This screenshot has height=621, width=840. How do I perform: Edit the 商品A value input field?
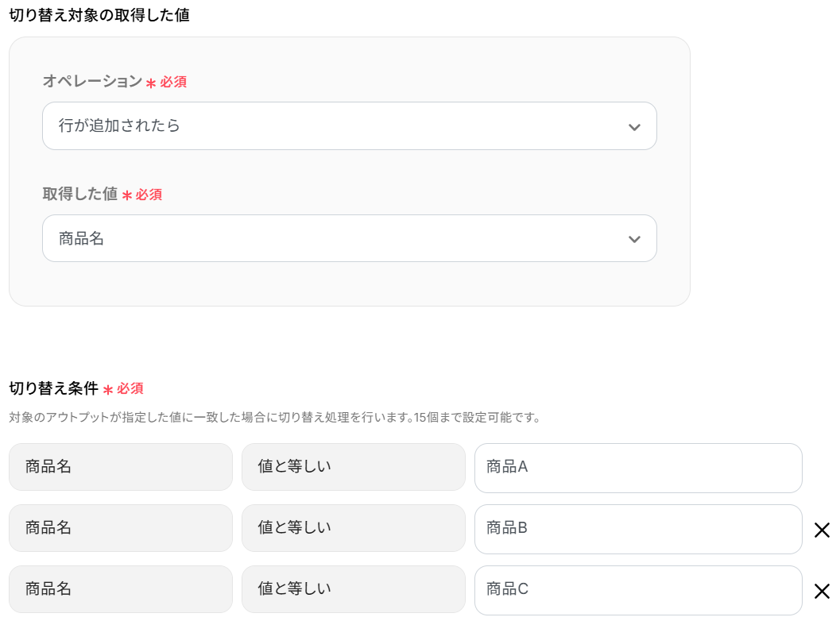click(637, 468)
